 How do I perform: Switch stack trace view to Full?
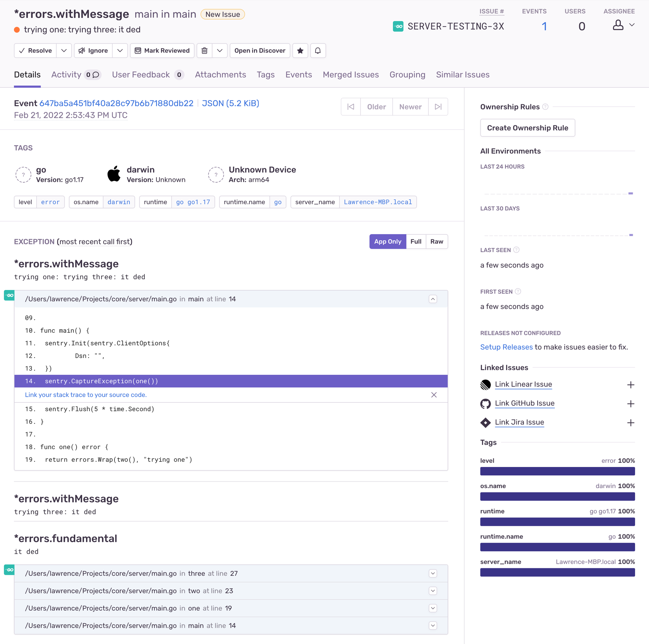[x=416, y=241]
